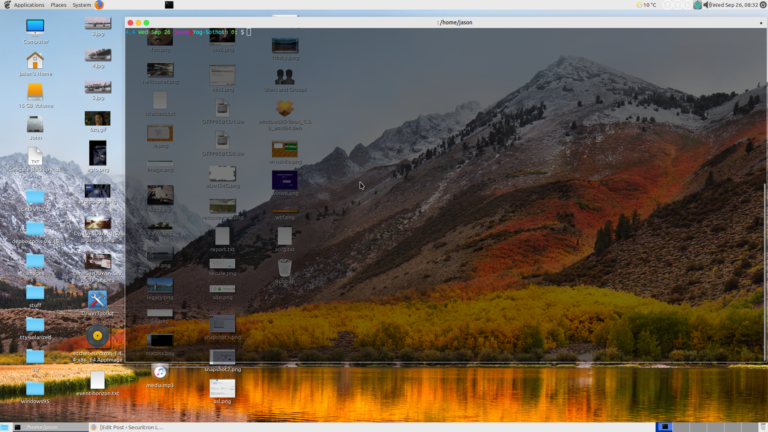The height and width of the screenshot is (432, 768).
Task: Open the volume speaker icon in panel
Action: tap(706, 5)
